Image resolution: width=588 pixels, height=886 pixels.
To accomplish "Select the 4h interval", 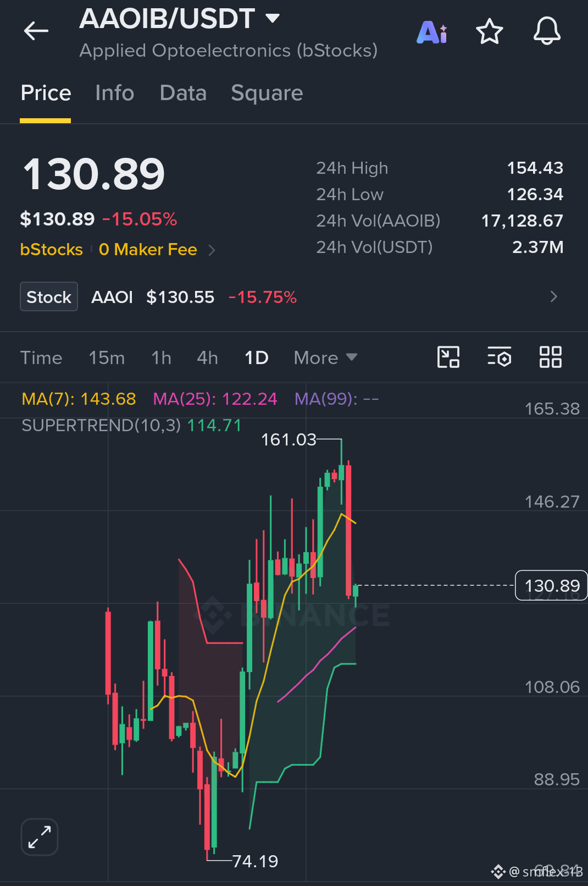I will 207,358.
